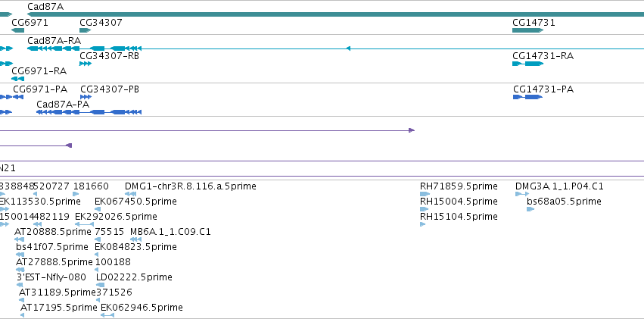
Task: Click the LD02222.5prime EST glyph
Action: click(x=100, y=285)
